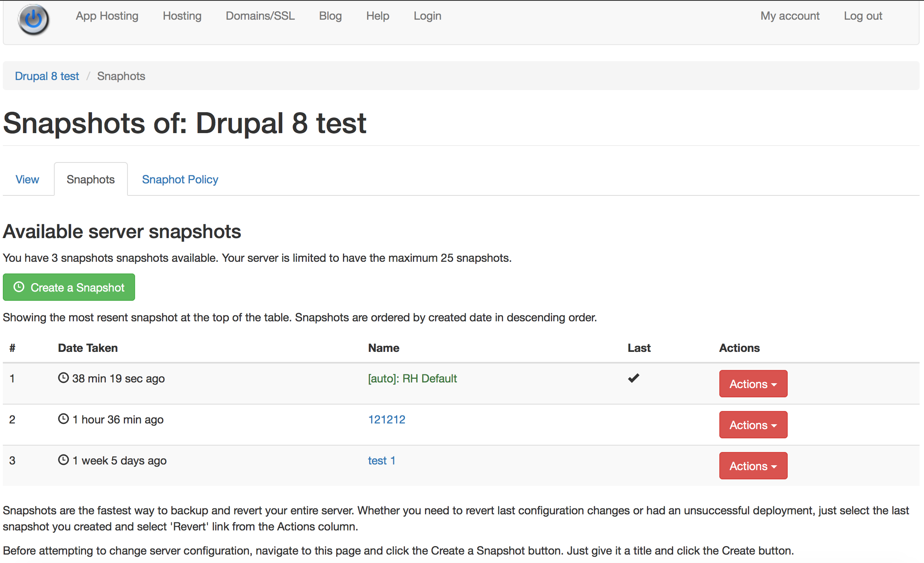Screen dimensions: 924x563
Task: Select the Snaphots tab
Action: coord(91,179)
